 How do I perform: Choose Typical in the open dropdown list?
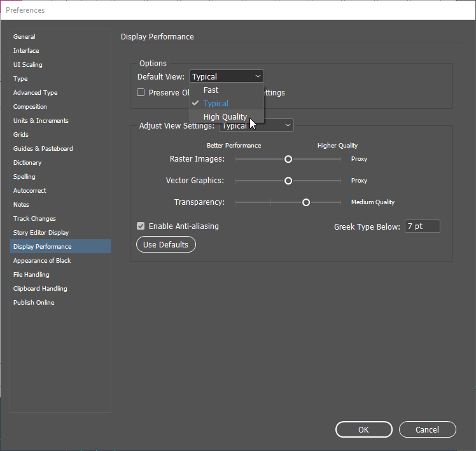(x=227, y=104)
